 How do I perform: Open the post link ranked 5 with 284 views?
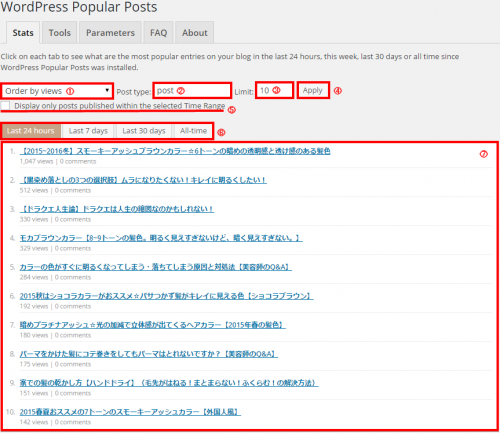pos(156,267)
